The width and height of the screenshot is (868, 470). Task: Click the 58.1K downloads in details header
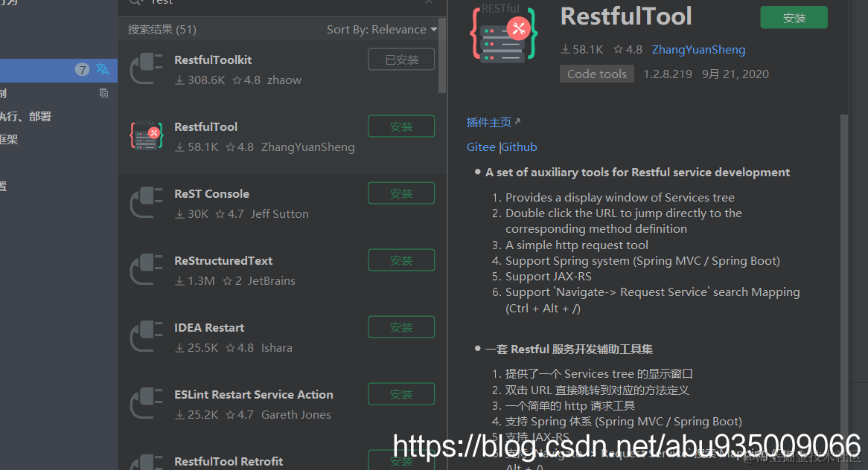[582, 50]
